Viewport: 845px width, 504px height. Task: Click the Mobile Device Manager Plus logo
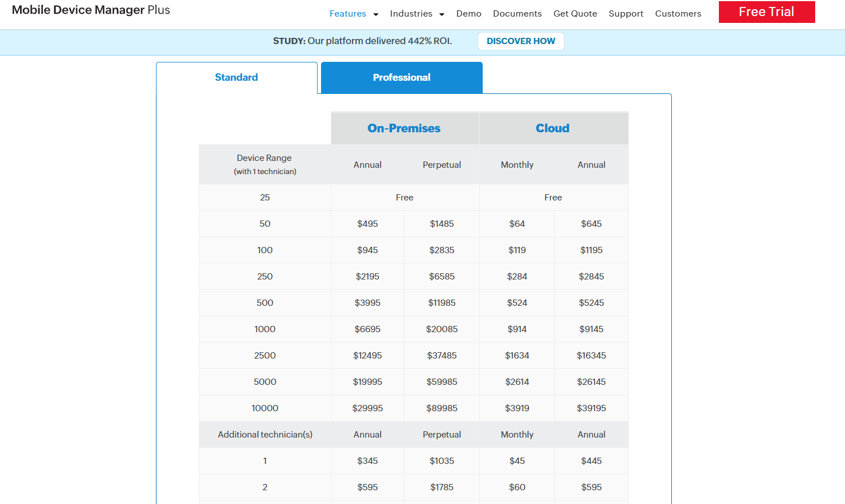tap(91, 10)
